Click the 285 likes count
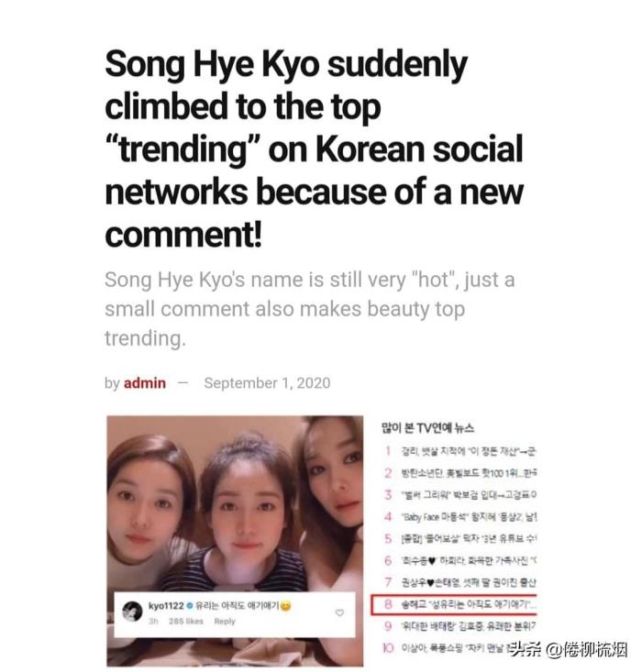642x672 pixels. click(185, 621)
